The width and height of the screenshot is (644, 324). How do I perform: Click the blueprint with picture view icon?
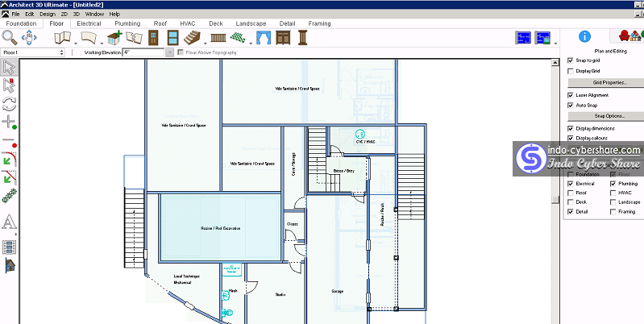[542, 38]
